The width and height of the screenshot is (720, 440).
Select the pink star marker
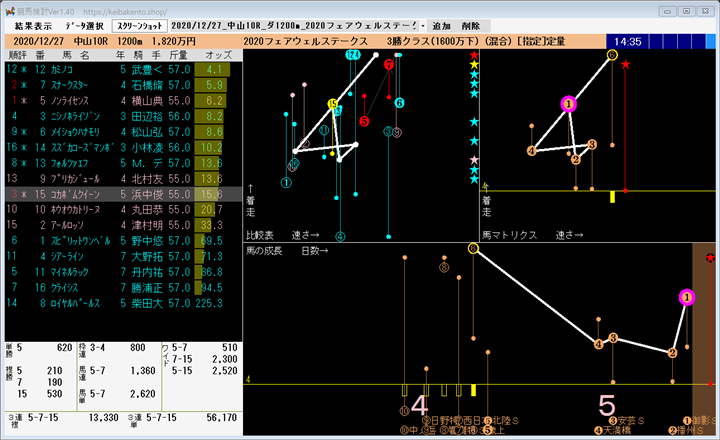pos(474,160)
